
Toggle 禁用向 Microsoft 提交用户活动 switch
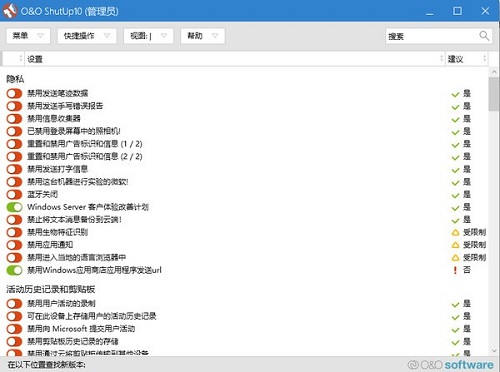click(x=14, y=329)
